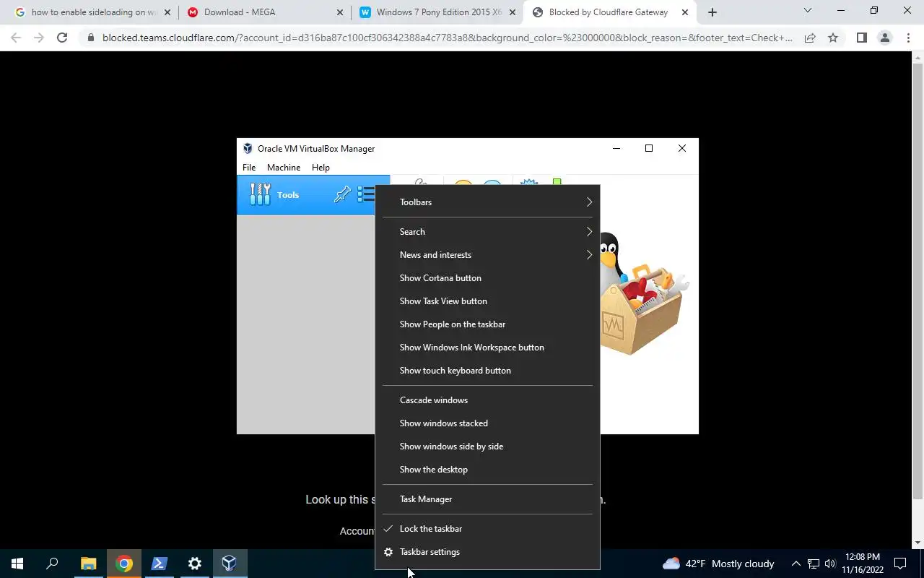The height and width of the screenshot is (578, 924).
Task: Toggle Lock the taskbar option
Action: 487,529
